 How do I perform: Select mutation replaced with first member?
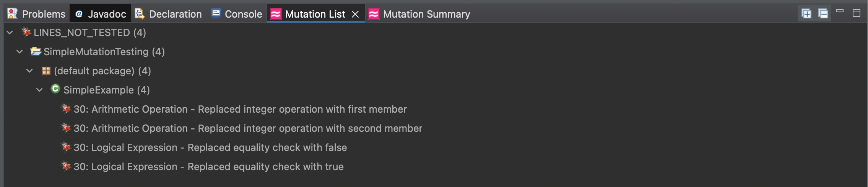click(x=240, y=109)
